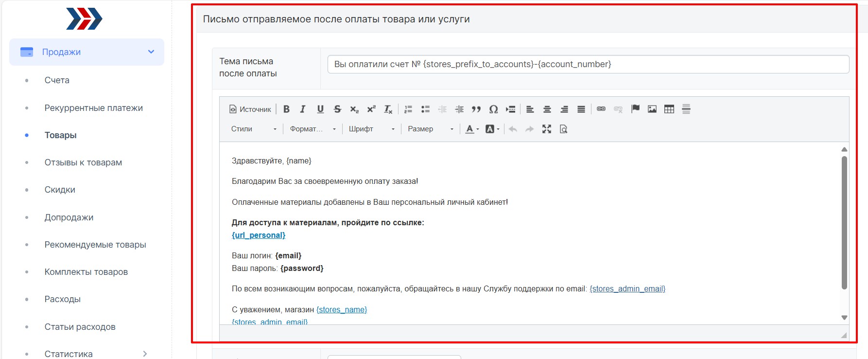Click the bold {password} placeholder
868x359 pixels.
302,268
